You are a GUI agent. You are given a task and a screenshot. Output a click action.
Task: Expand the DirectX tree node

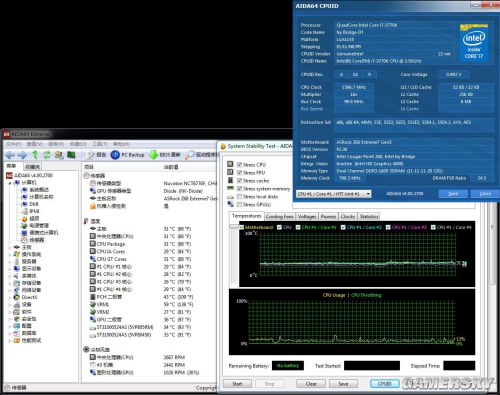coord(10,297)
